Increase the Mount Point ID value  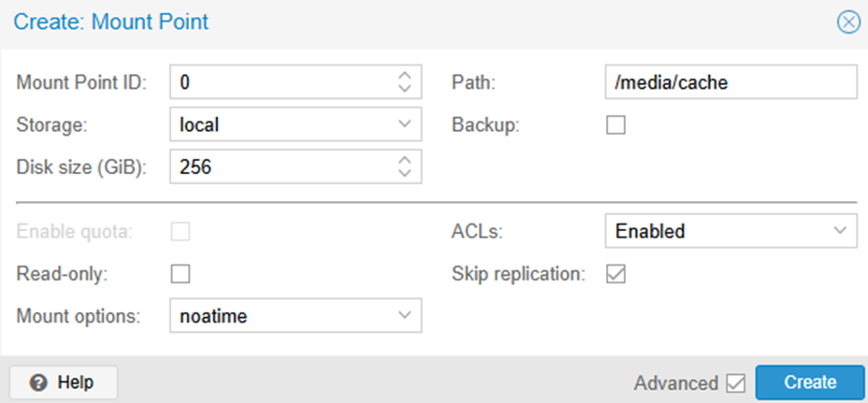(404, 76)
